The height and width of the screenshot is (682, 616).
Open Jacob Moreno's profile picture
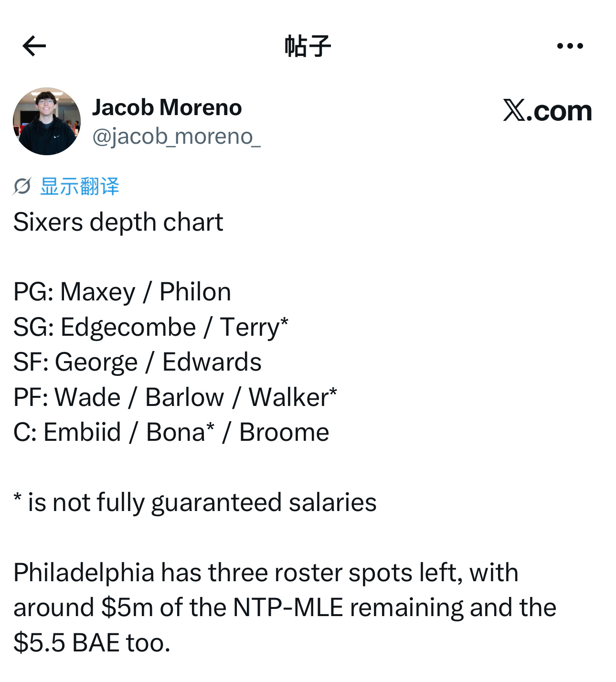tap(47, 121)
